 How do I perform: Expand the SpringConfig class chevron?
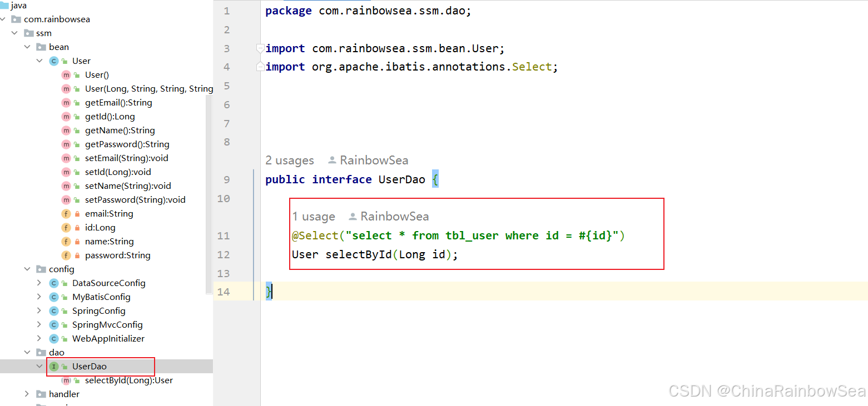[39, 311]
